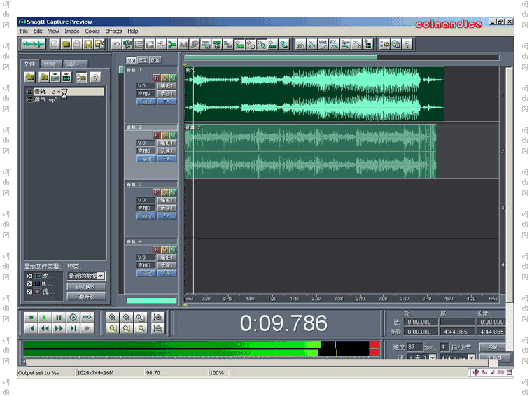Image resolution: width=532 pixels, height=396 pixels.
Task: Switch to the 效果 panel tab
Action: pos(50,64)
